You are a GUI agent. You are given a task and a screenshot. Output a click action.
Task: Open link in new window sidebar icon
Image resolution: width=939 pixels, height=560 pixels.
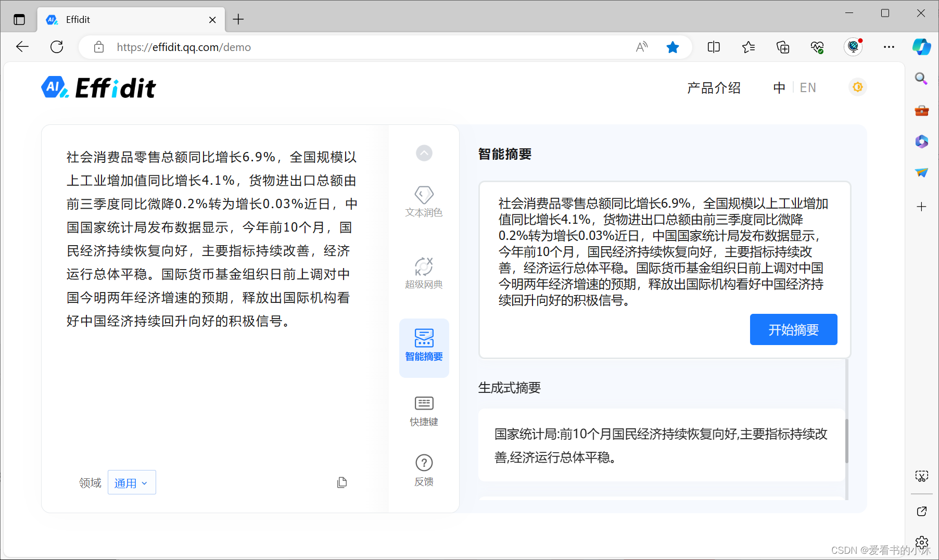click(921, 511)
